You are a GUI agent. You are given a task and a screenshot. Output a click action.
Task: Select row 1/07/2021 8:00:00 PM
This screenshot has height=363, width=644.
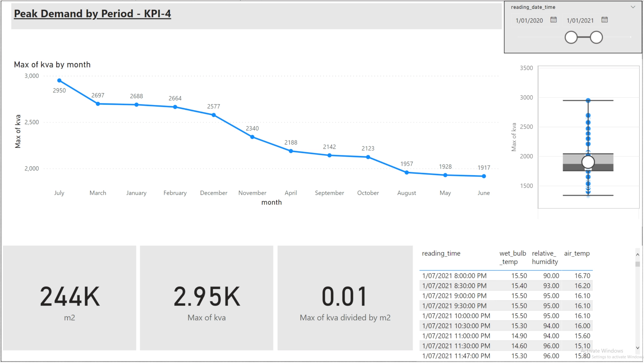coord(506,276)
